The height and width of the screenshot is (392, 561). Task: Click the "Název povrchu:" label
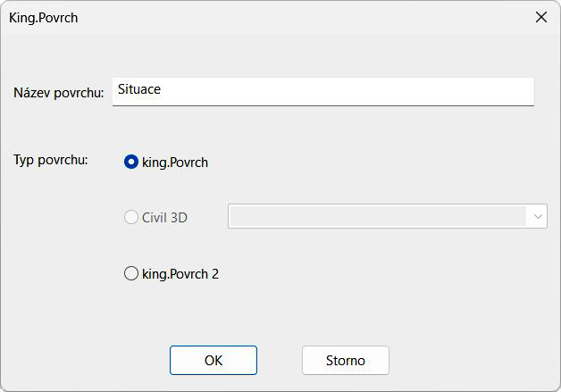coord(59,93)
